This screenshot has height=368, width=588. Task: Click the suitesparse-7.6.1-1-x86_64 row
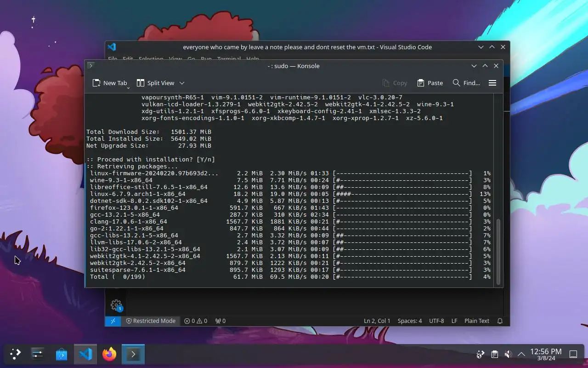pyautogui.click(x=290, y=270)
